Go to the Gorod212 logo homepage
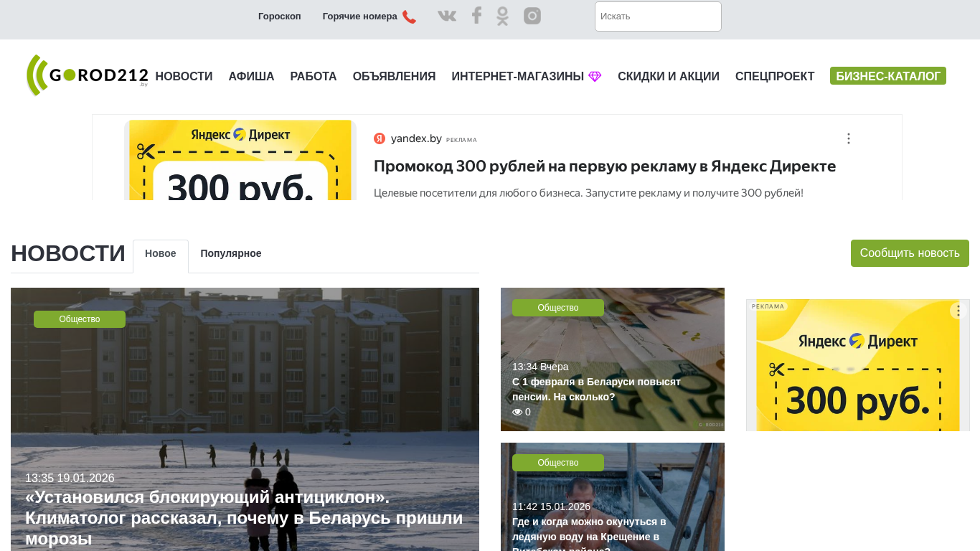Viewport: 980px width, 551px height. pyautogui.click(x=88, y=75)
